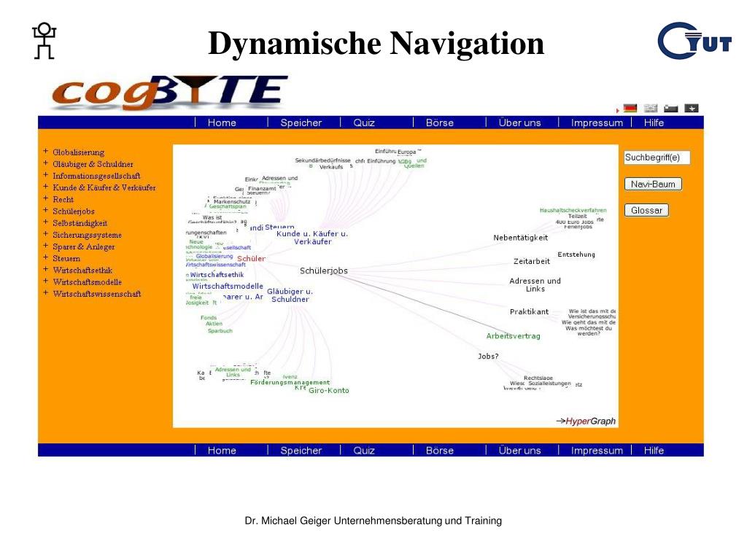Image resolution: width=747 pixels, height=560 pixels.
Task: Open Quiz in the top navigation bar
Action: click(364, 122)
